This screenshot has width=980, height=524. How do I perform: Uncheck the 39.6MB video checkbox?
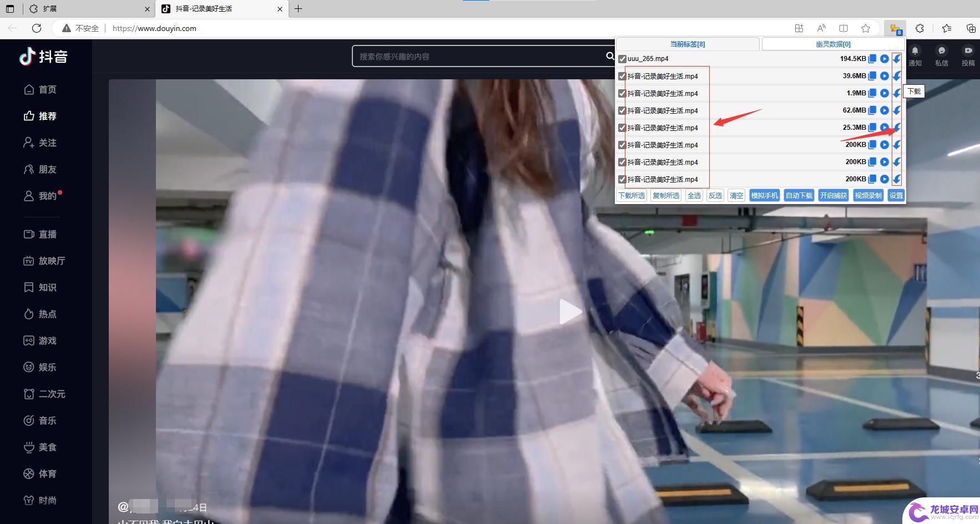(622, 76)
